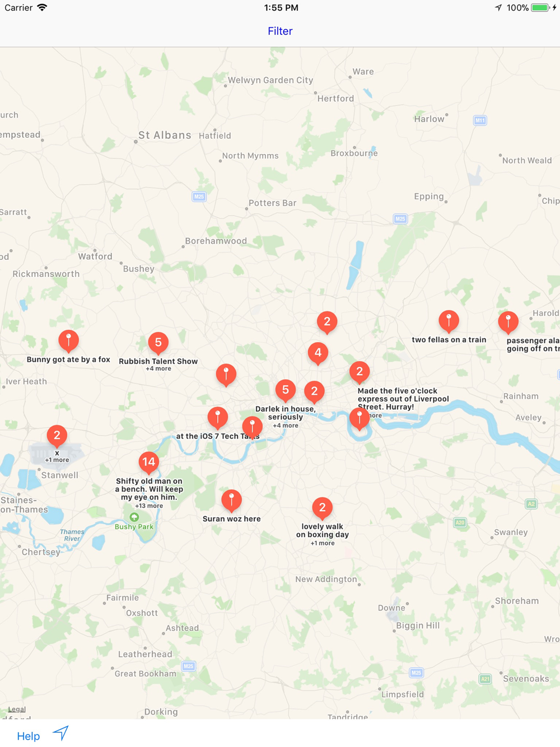The width and height of the screenshot is (560, 747).
Task: Open the 'lovely walk on boxing day' cluster
Action: click(x=322, y=508)
